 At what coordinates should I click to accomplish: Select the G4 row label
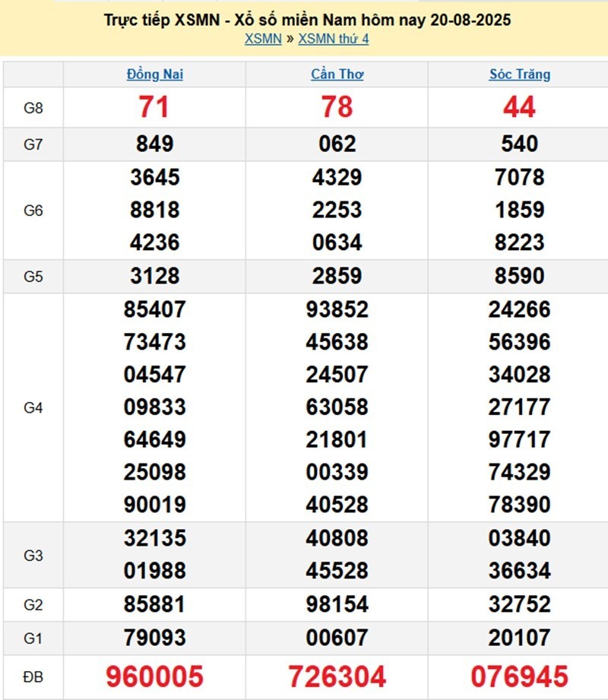pos(33,408)
